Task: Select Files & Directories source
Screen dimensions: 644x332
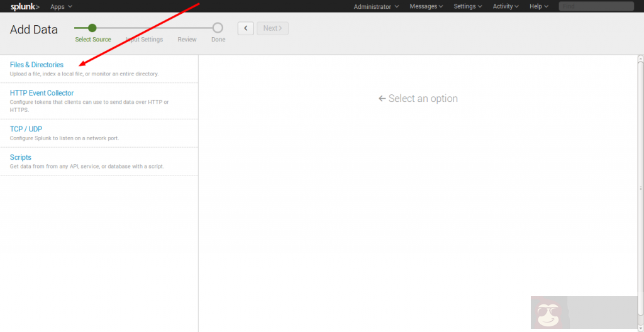Action: [36, 65]
